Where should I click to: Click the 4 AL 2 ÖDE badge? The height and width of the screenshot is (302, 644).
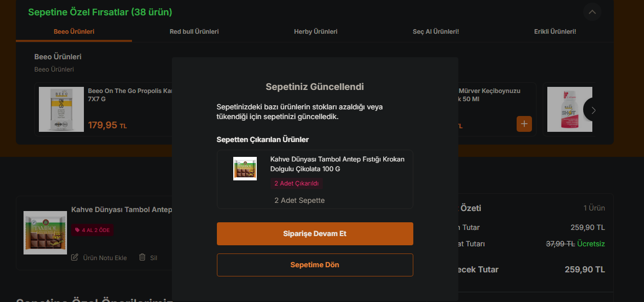coord(92,230)
